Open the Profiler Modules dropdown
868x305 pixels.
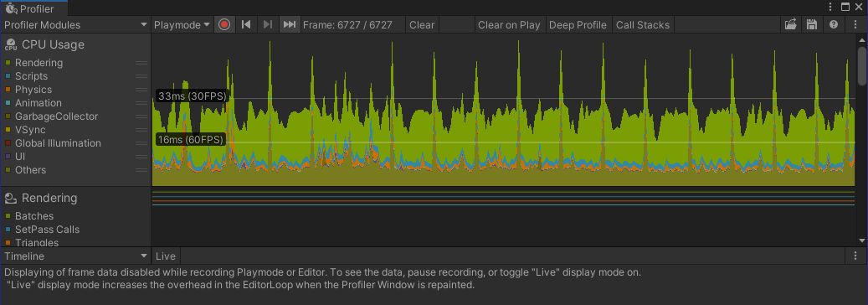pos(75,24)
